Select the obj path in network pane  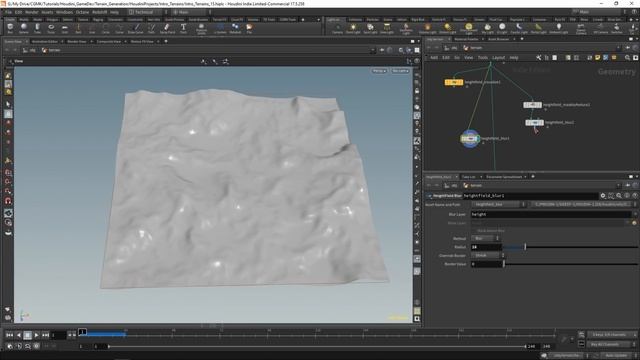pos(451,48)
